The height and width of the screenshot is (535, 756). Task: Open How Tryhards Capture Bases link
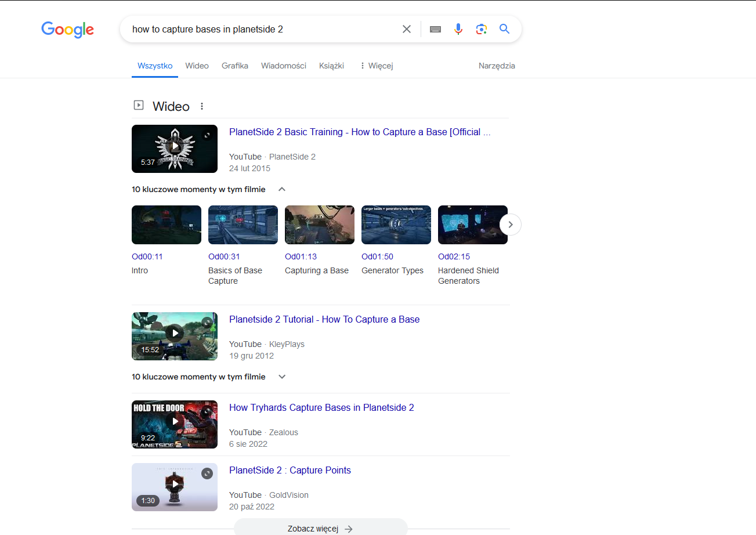point(321,407)
